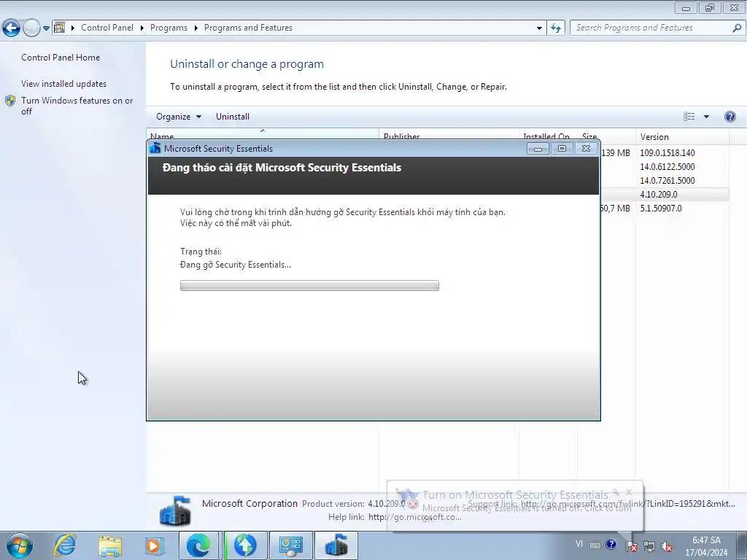Expand the arrow after Programs breadcrumb
This screenshot has width=747, height=560.
pos(196,28)
